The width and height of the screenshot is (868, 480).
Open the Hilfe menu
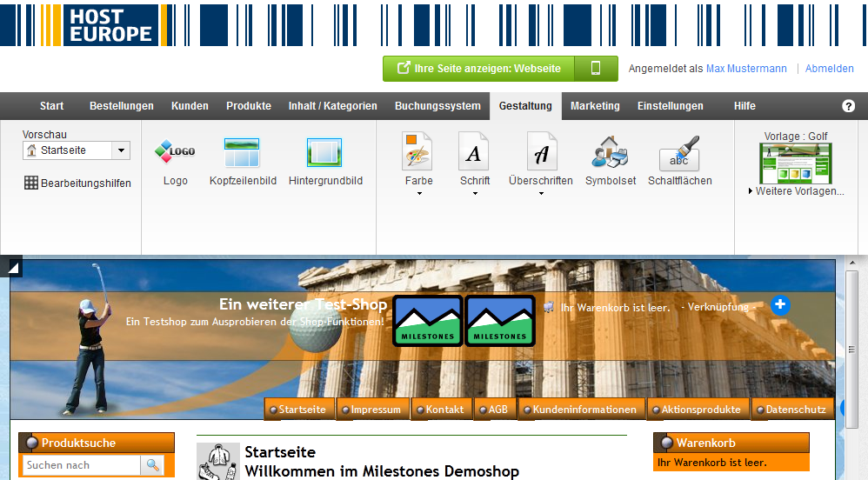pos(744,106)
